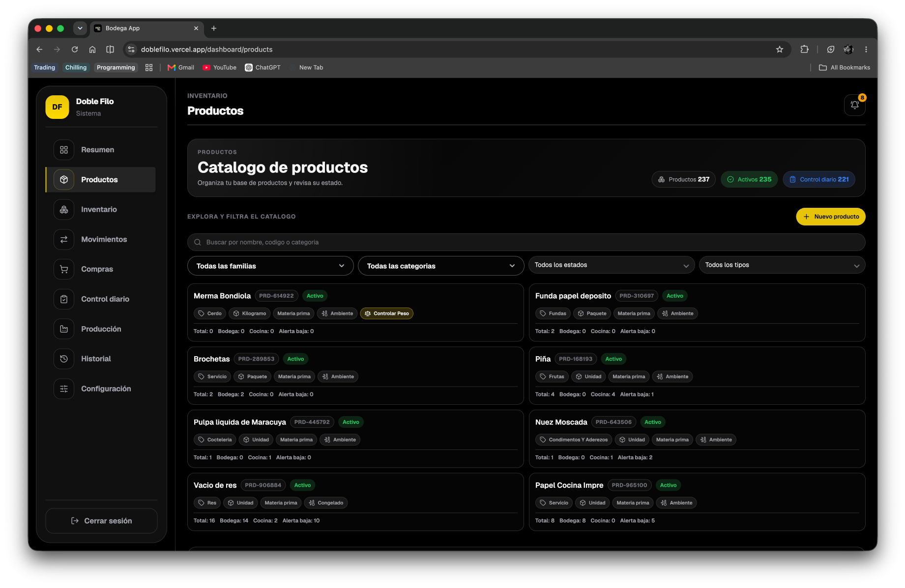
Task: Click the view site information icon
Action: coord(131,49)
